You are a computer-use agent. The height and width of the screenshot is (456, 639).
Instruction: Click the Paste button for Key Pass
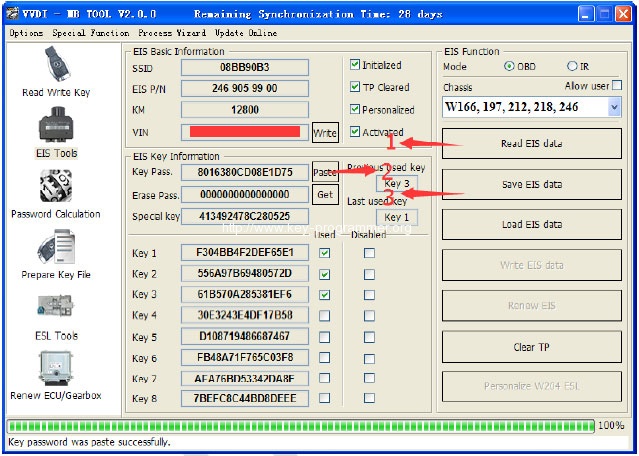pyautogui.click(x=325, y=172)
